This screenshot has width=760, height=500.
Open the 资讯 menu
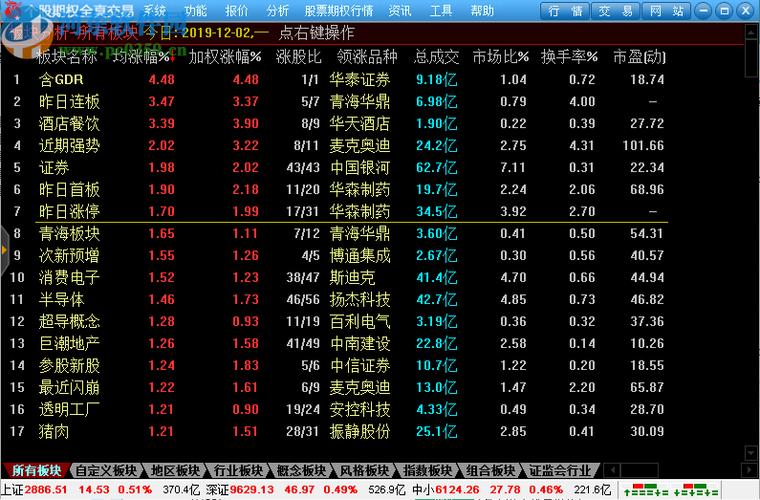pos(400,10)
